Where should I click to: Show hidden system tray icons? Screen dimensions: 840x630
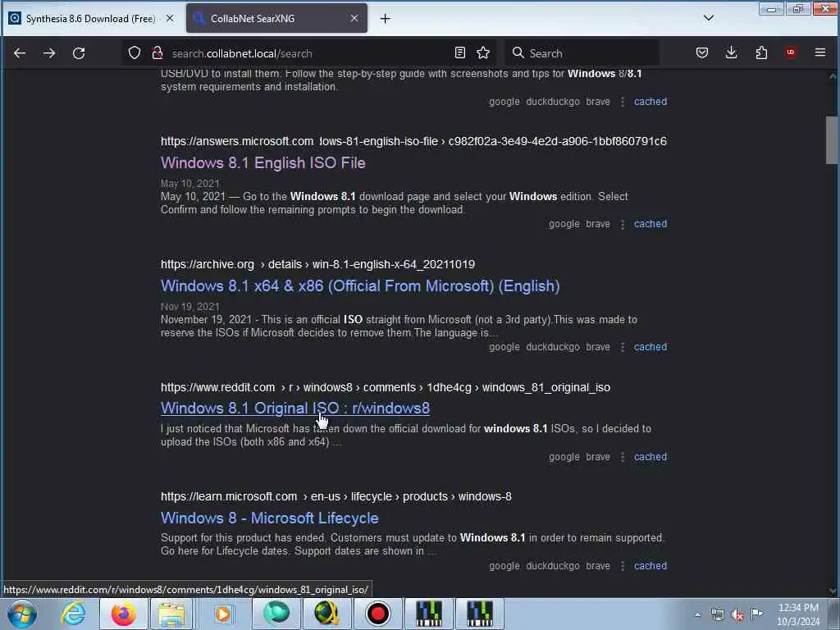(x=697, y=615)
